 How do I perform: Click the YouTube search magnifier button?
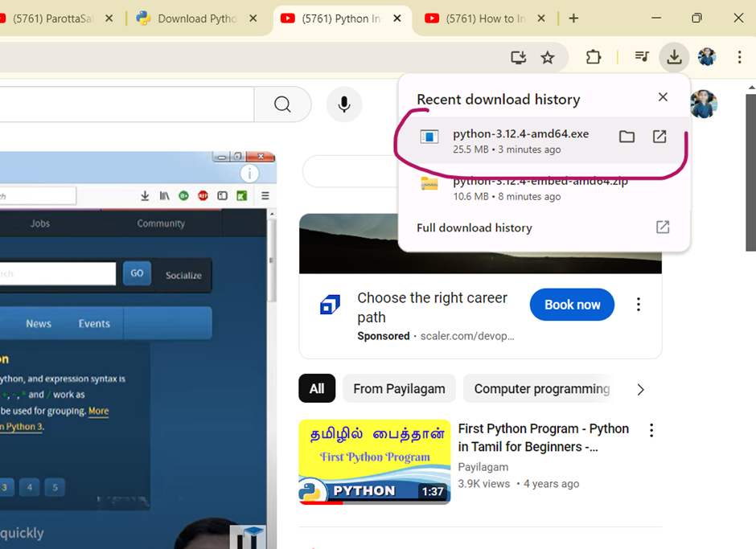coord(282,104)
